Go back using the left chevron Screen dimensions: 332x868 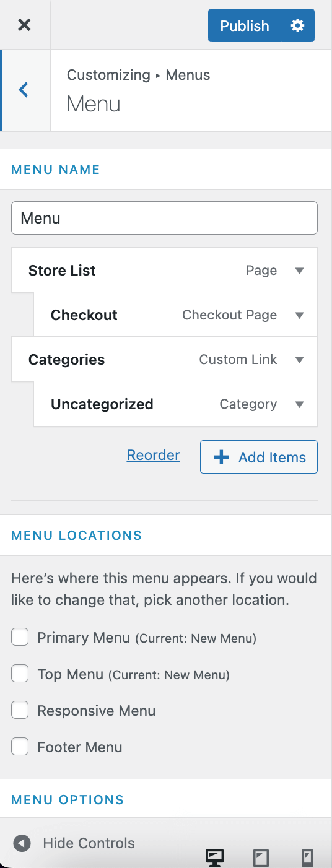(x=24, y=90)
